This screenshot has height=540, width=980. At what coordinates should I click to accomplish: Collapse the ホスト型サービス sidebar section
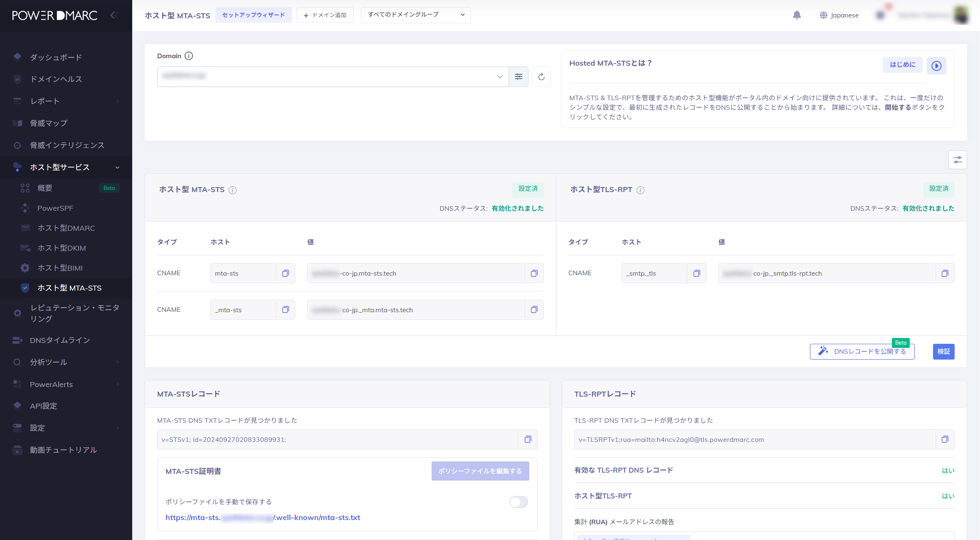(117, 168)
